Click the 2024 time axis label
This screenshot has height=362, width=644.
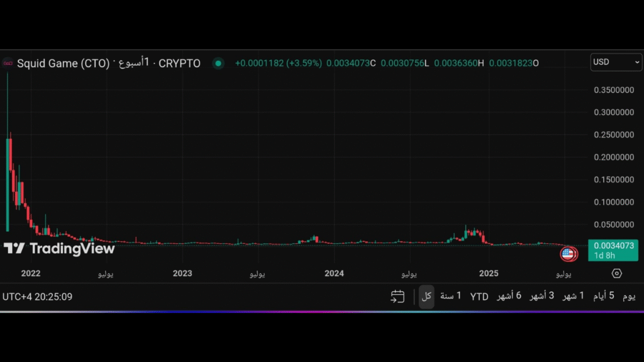(x=334, y=273)
